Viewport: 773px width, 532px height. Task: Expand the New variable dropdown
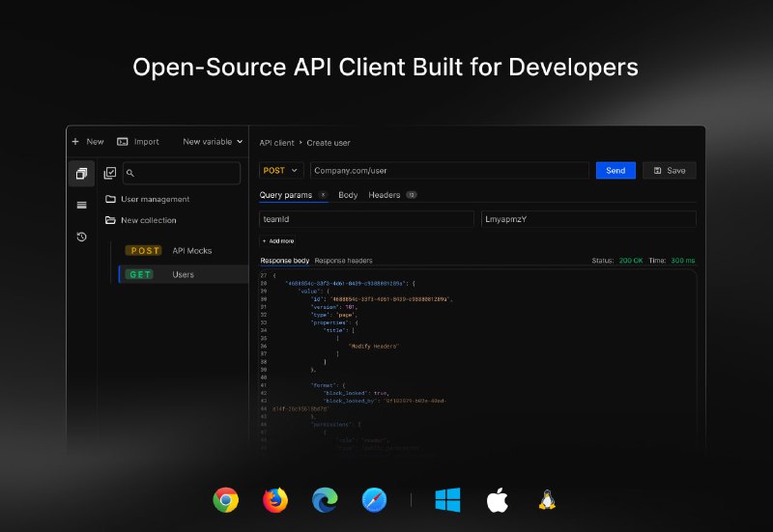tap(213, 142)
